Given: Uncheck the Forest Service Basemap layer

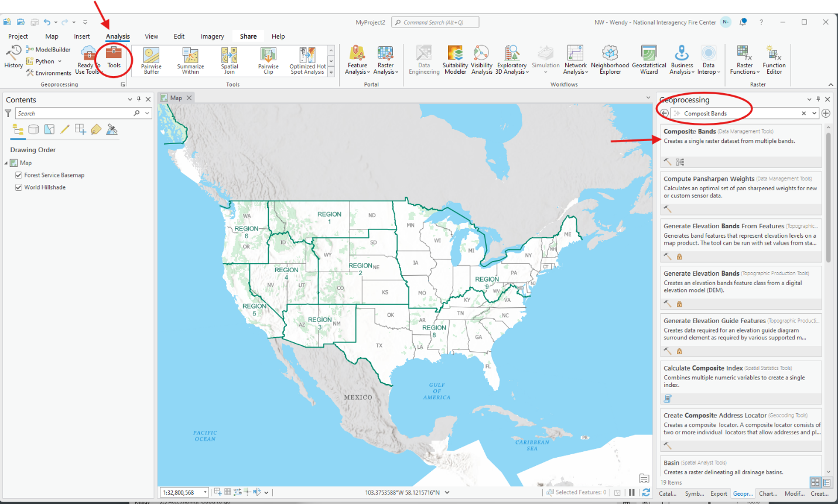Looking at the screenshot, I should click(19, 175).
